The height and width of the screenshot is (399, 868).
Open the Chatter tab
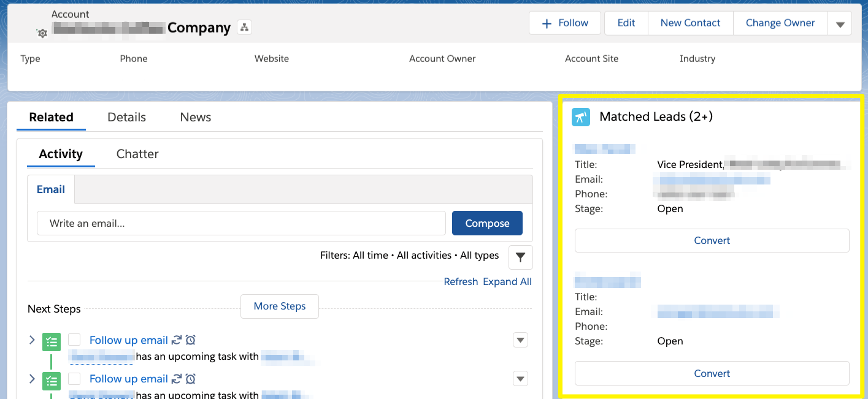[137, 154]
